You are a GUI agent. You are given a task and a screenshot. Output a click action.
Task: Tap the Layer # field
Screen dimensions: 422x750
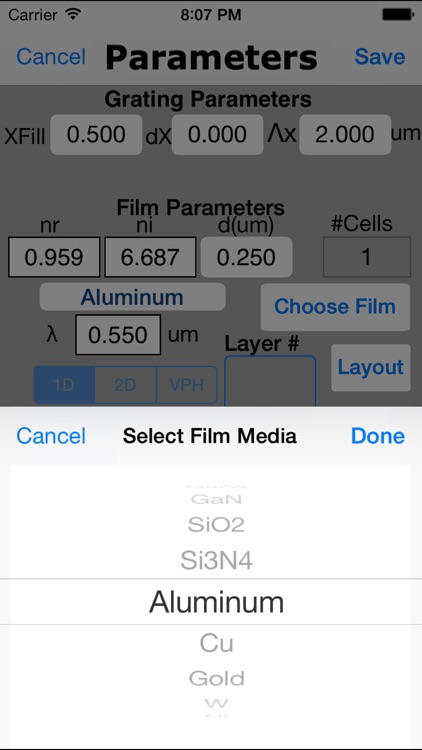coord(270,381)
